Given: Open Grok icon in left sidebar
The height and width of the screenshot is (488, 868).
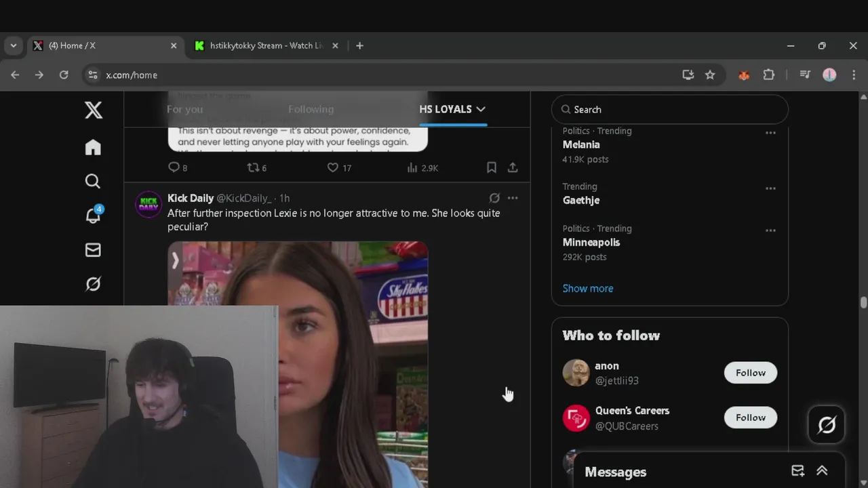Looking at the screenshot, I should click(x=93, y=284).
